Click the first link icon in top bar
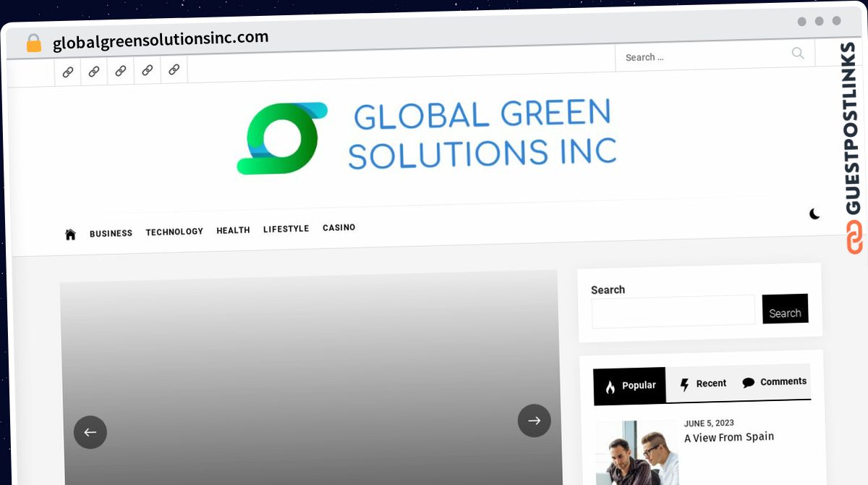This screenshot has height=485, width=868. (x=68, y=72)
